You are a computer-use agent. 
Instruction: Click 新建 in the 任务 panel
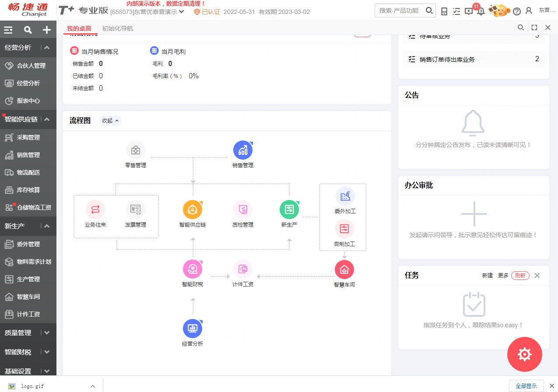(x=488, y=276)
